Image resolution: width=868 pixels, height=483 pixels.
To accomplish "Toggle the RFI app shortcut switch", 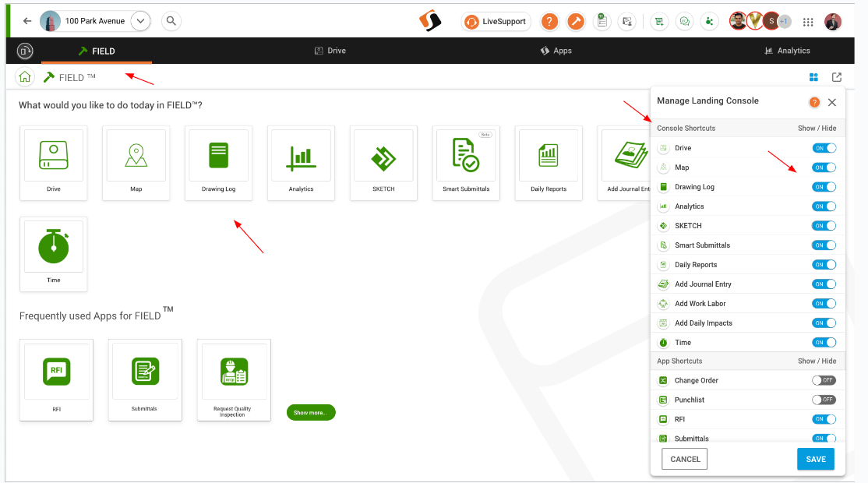I will coord(824,419).
